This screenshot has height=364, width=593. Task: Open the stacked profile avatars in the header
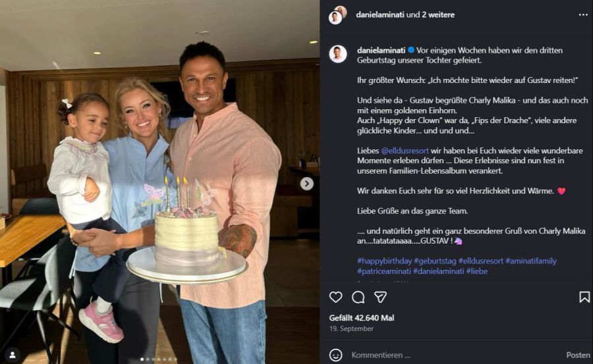tap(337, 14)
